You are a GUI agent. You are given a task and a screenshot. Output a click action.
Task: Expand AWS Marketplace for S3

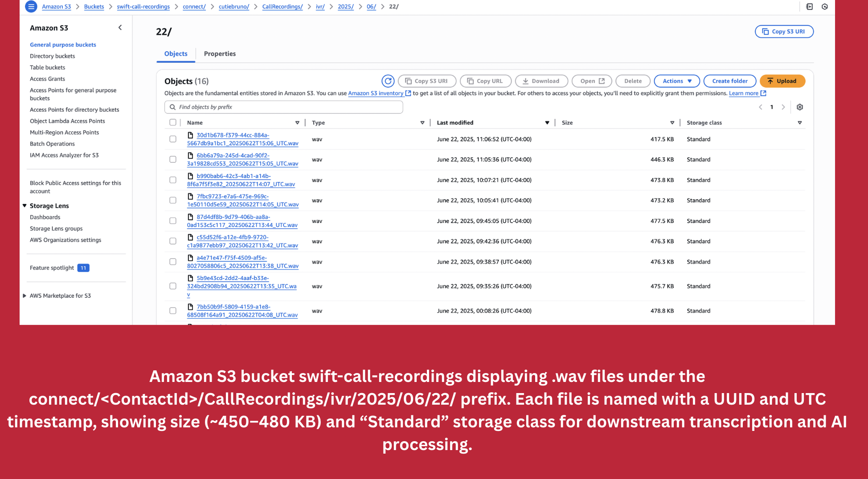point(25,296)
